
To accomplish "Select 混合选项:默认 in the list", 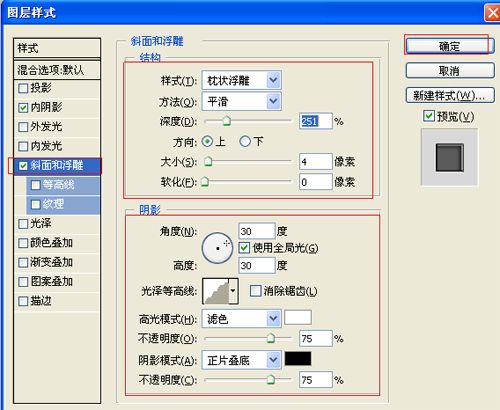I will pyautogui.click(x=57, y=70).
